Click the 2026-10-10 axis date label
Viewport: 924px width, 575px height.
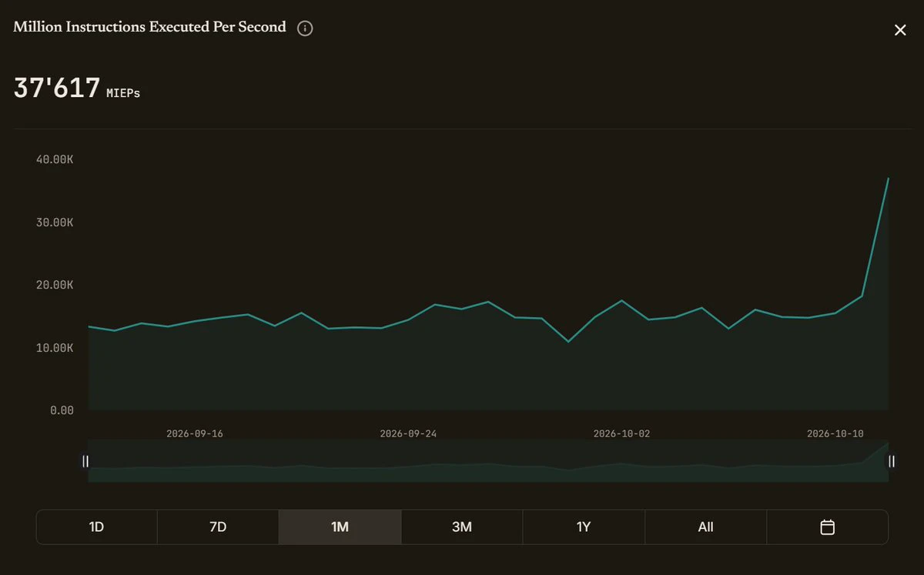pos(835,433)
